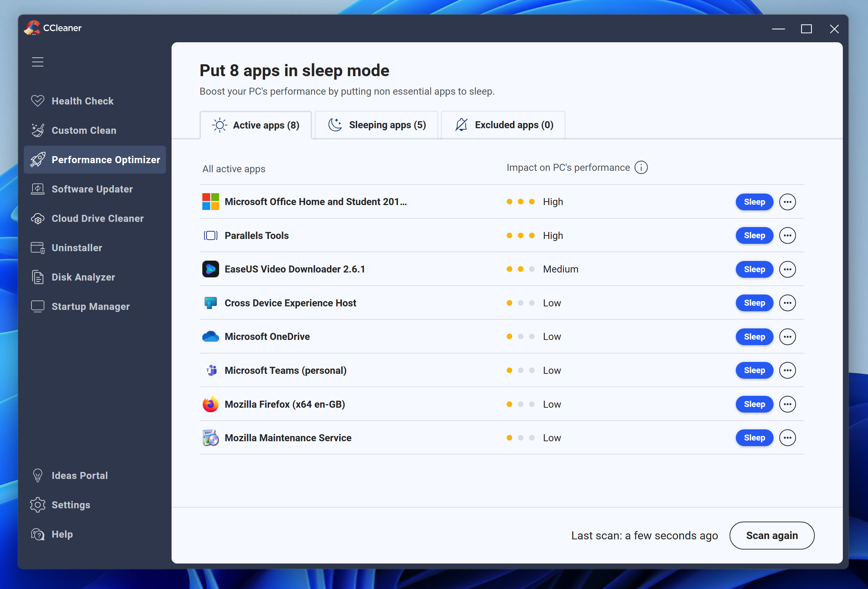Open the Ideas Portal lightbulb
This screenshot has width=868, height=589.
[x=38, y=475]
